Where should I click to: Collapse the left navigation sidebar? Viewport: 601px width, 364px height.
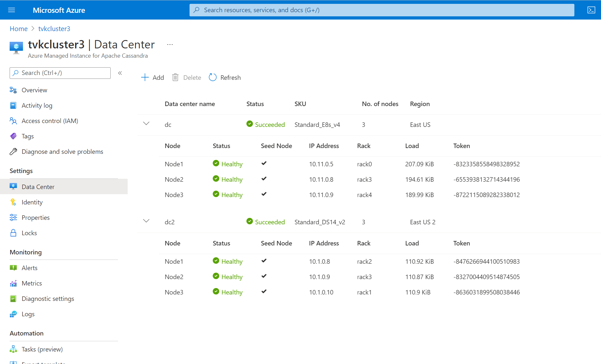coord(120,73)
